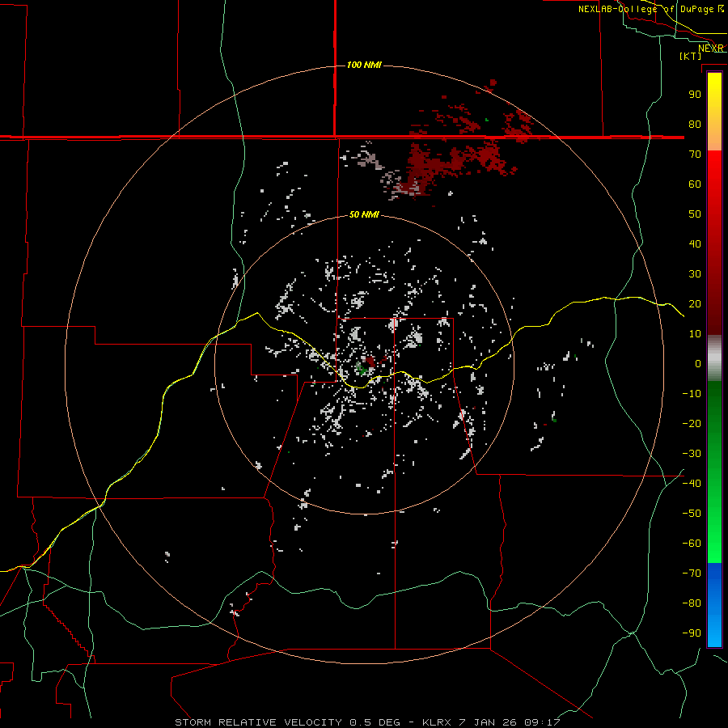Click the gray zero-velocity segment of color bar

(714, 358)
